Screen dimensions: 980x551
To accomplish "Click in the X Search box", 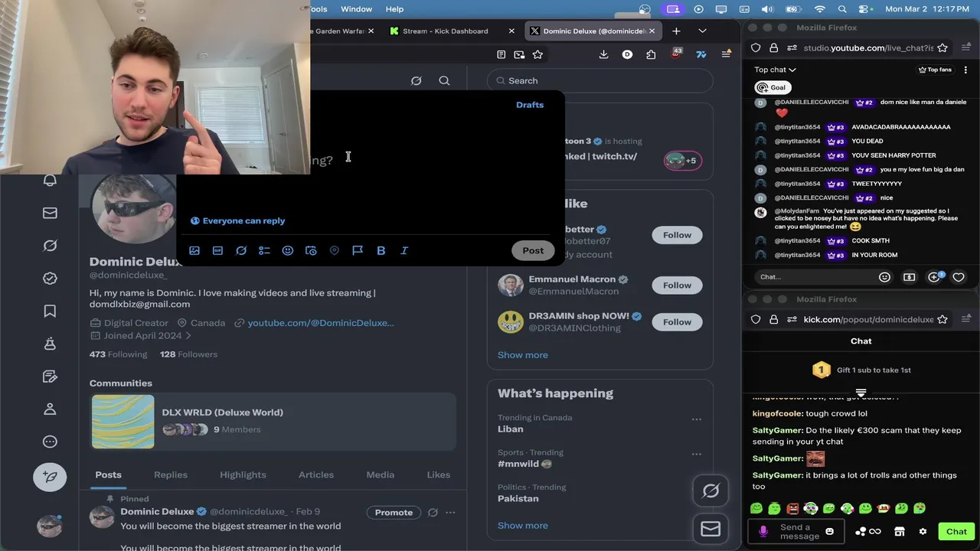I will point(600,80).
